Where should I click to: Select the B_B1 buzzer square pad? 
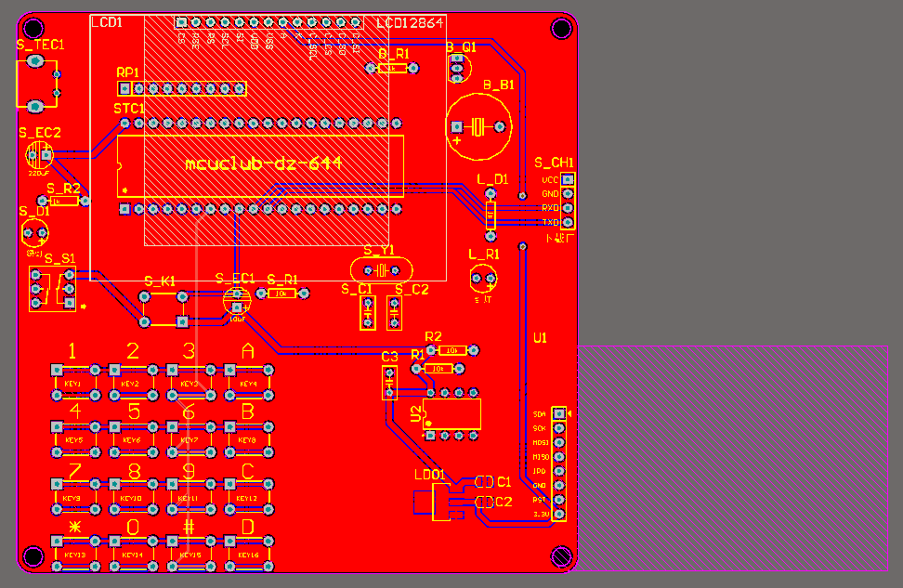click(x=457, y=126)
